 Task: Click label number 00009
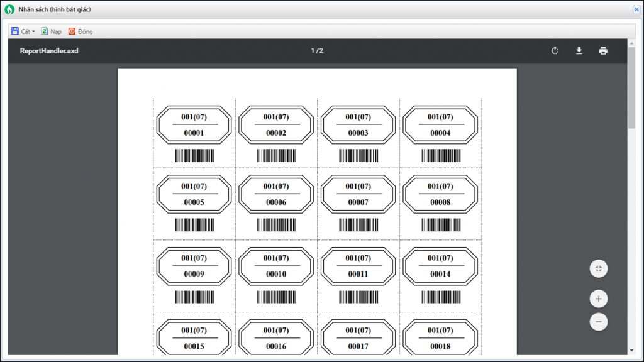coord(194,274)
